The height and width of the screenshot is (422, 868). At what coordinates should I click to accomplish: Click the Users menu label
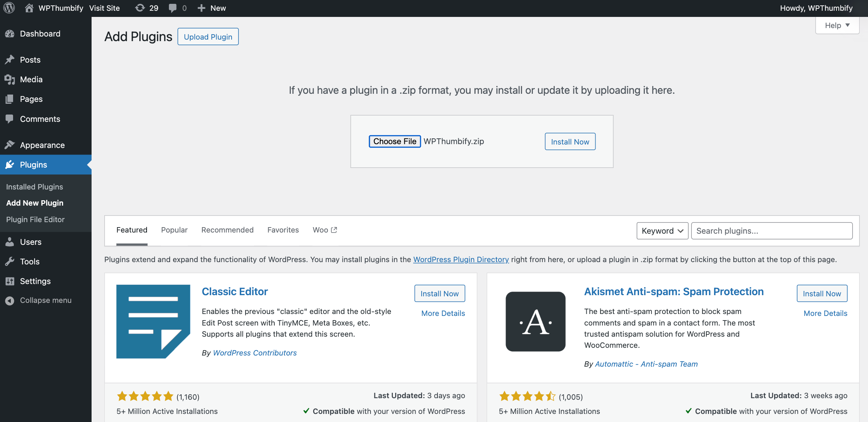pyautogui.click(x=30, y=242)
